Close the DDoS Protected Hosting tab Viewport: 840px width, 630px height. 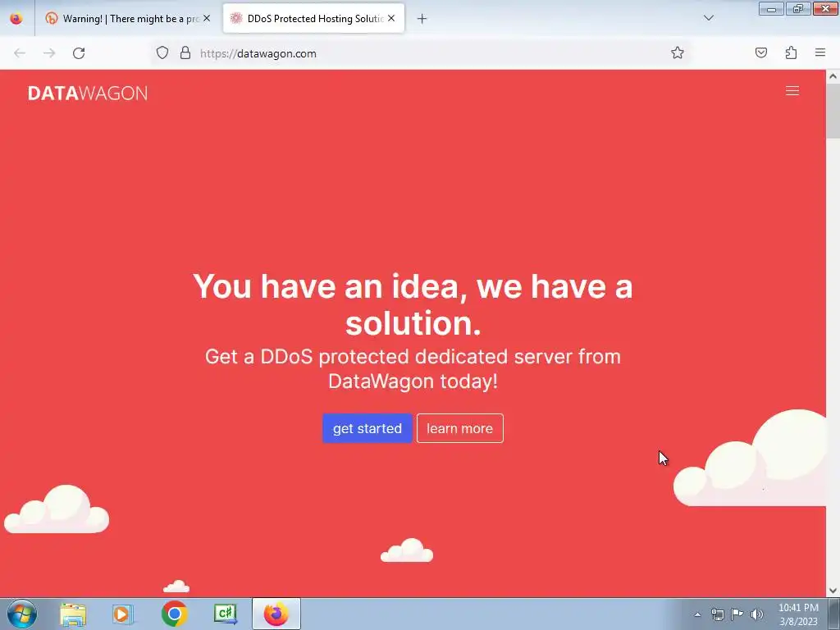click(x=391, y=19)
